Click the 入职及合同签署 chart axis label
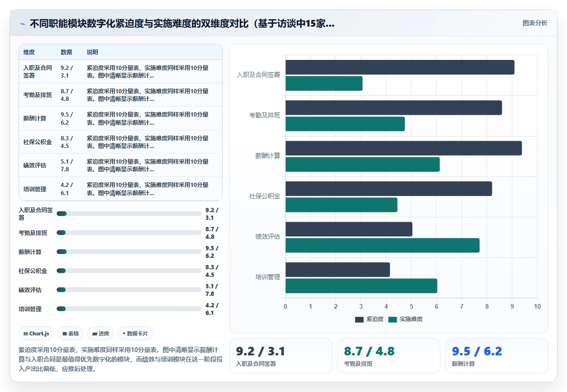The width and height of the screenshot is (567, 392). point(258,75)
